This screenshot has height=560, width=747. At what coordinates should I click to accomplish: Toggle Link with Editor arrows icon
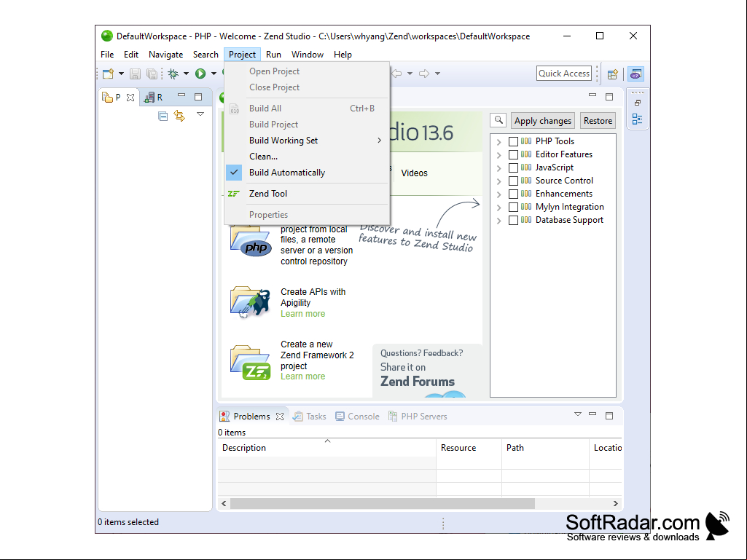click(x=179, y=116)
